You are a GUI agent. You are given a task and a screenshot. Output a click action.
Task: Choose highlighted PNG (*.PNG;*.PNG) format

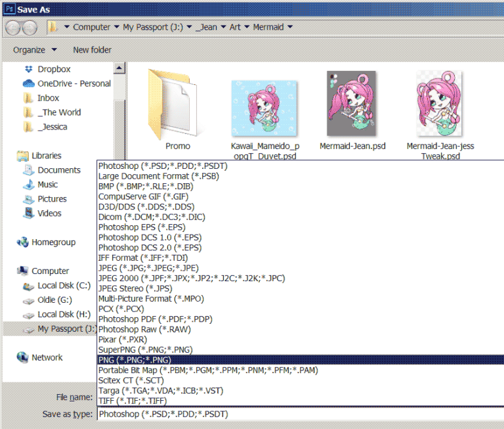click(300, 360)
